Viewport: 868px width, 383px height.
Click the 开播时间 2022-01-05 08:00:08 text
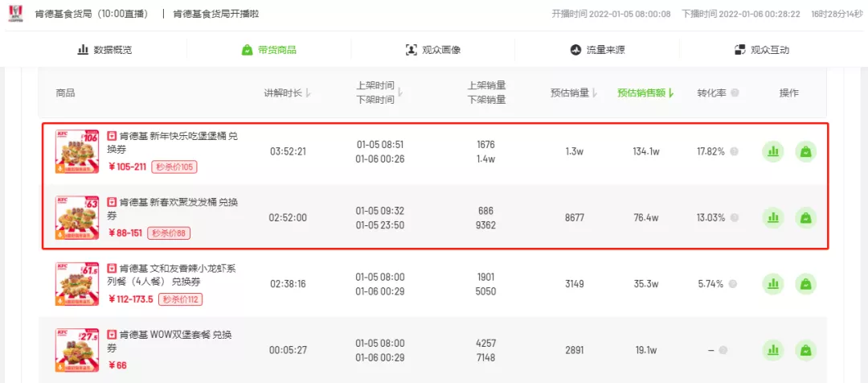coord(611,14)
